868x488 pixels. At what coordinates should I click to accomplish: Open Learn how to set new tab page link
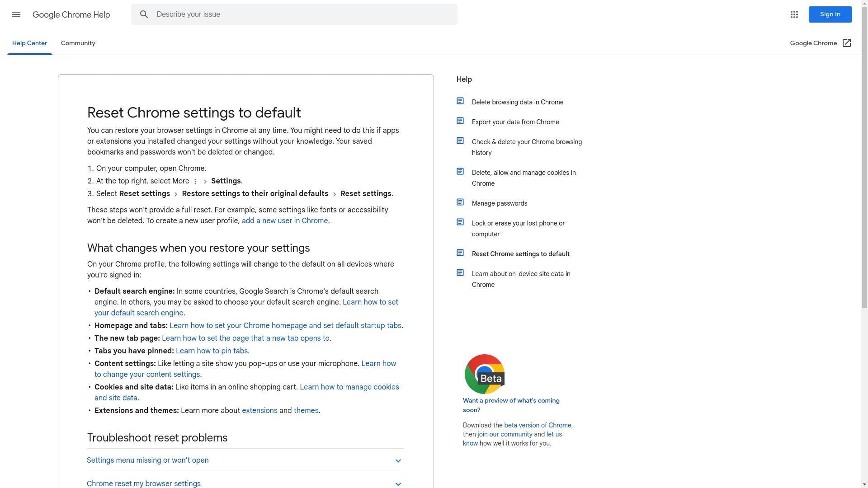(245, 338)
